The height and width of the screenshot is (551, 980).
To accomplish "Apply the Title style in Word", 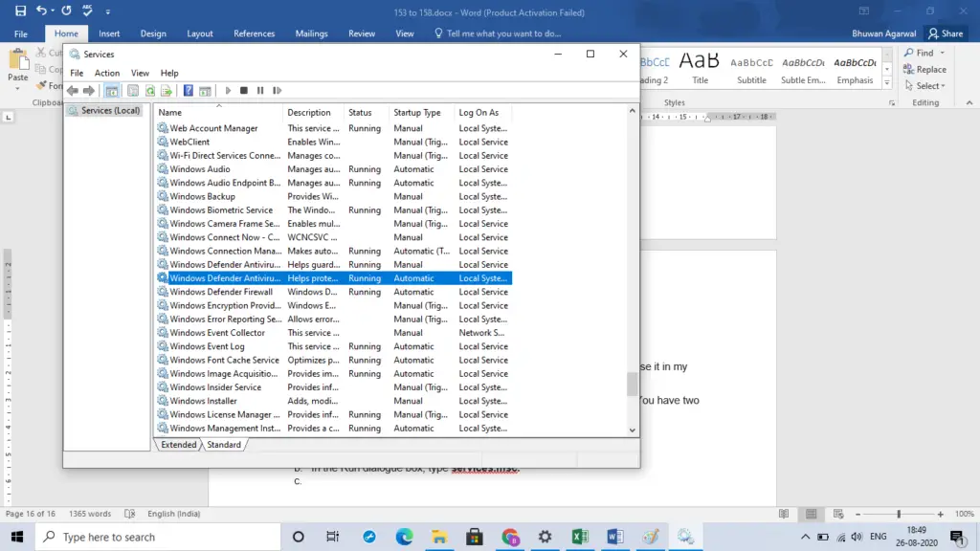I will [700, 68].
